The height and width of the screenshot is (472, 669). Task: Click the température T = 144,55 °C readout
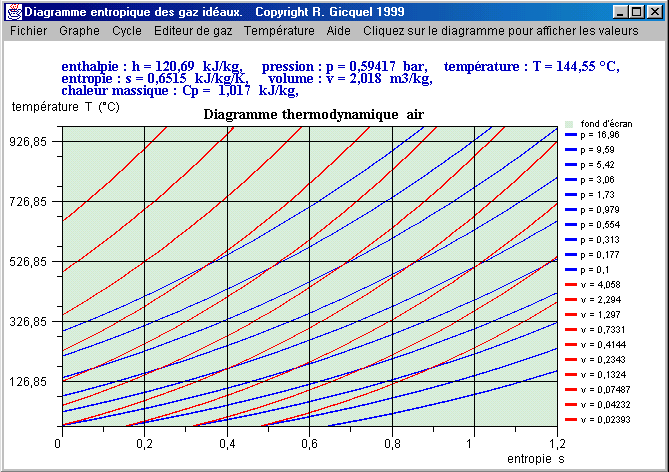pos(532,67)
